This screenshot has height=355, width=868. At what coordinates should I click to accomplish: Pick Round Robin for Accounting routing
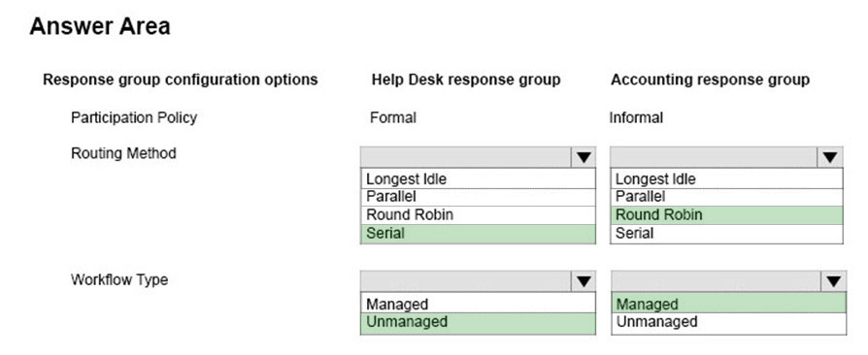point(727,215)
